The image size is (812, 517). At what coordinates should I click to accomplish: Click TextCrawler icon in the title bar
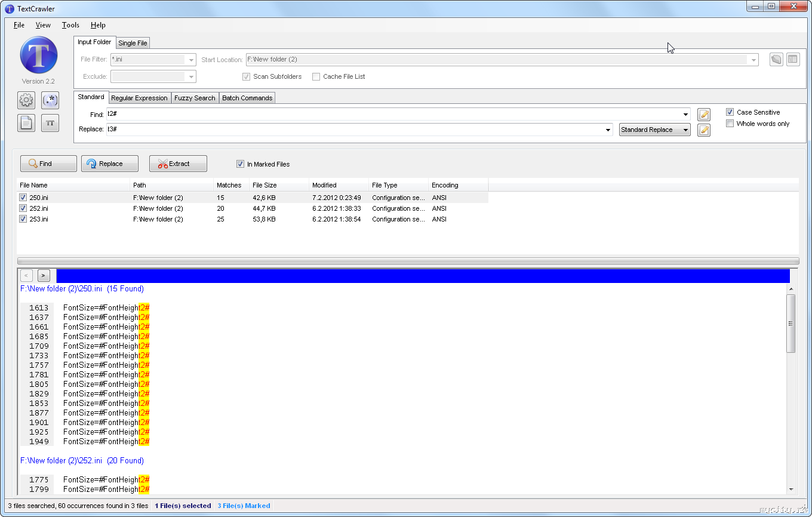[x=9, y=9]
